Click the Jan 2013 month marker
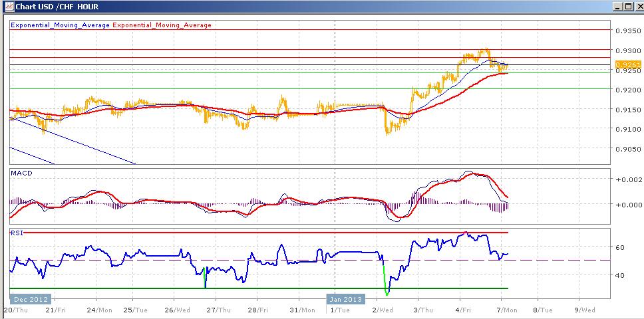Screen dimensions: 644x319 point(346,299)
